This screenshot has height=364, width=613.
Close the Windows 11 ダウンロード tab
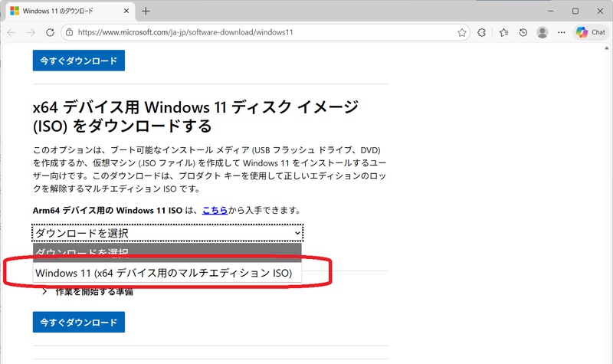(x=126, y=11)
